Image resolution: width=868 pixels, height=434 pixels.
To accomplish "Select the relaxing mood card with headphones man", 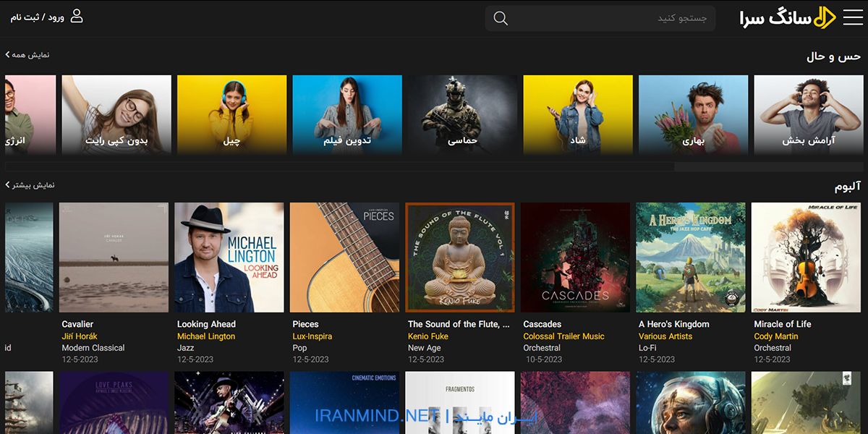I will click(x=808, y=114).
